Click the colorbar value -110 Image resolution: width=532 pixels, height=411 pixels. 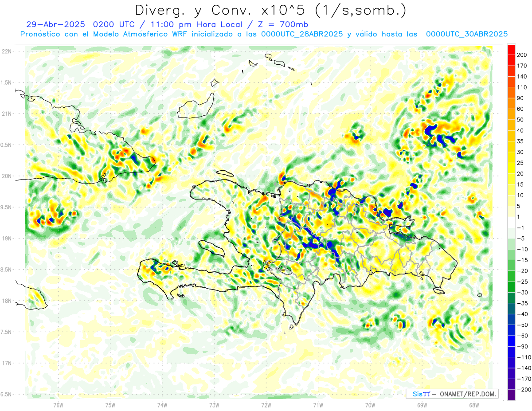click(x=524, y=357)
